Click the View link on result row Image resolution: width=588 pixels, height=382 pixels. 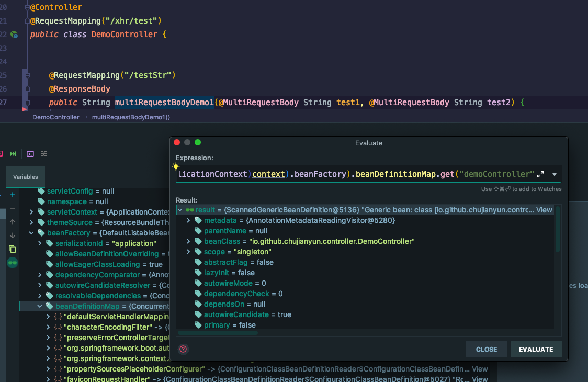coord(544,210)
